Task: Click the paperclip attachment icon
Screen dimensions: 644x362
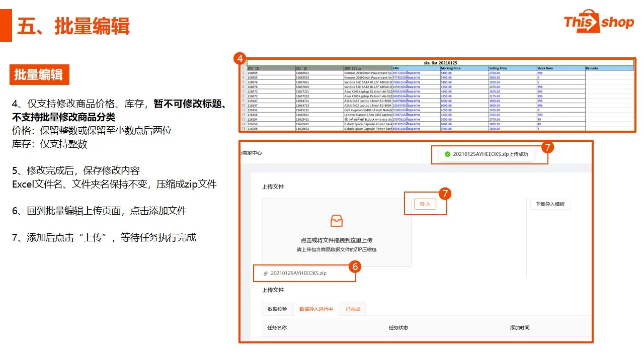Action: pos(265,274)
